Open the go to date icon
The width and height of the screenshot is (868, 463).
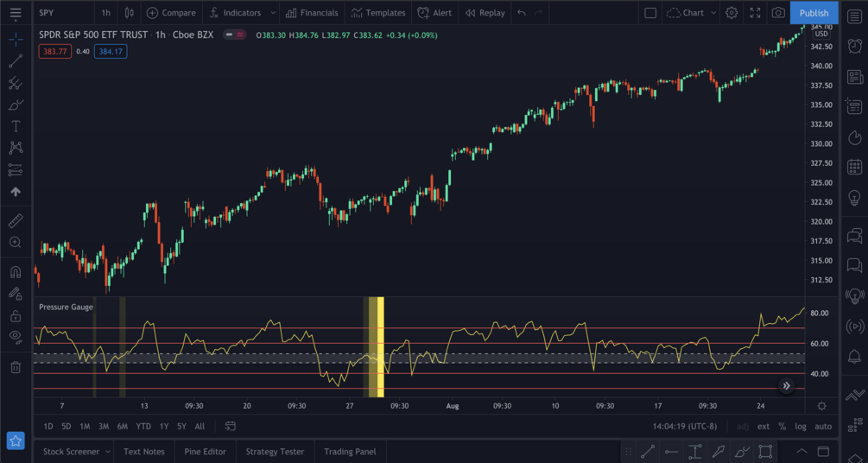[231, 427]
